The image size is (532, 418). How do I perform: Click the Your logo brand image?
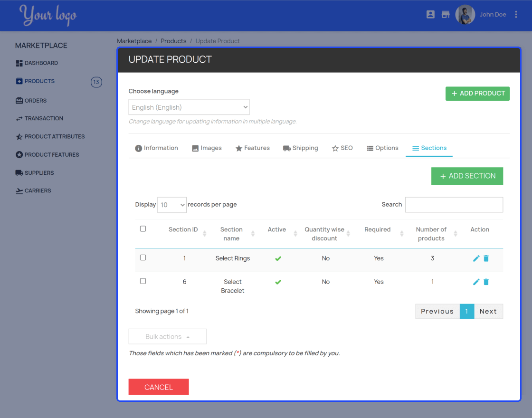pyautogui.click(x=48, y=15)
